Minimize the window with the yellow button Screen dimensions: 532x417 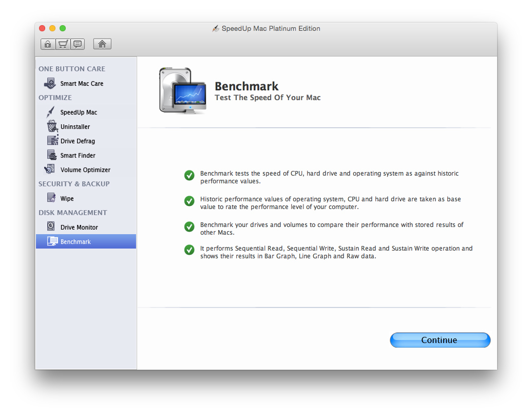point(52,28)
